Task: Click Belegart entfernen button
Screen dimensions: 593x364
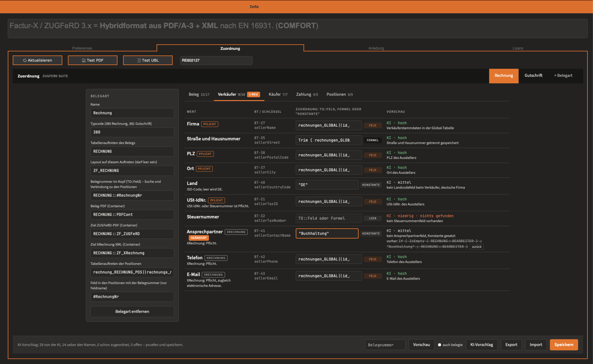Action: (132, 311)
